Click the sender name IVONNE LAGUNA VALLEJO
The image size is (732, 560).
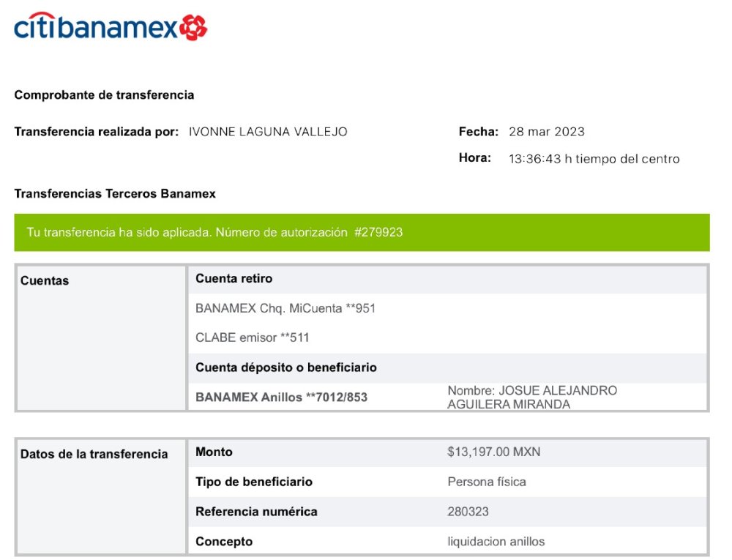click(x=268, y=132)
